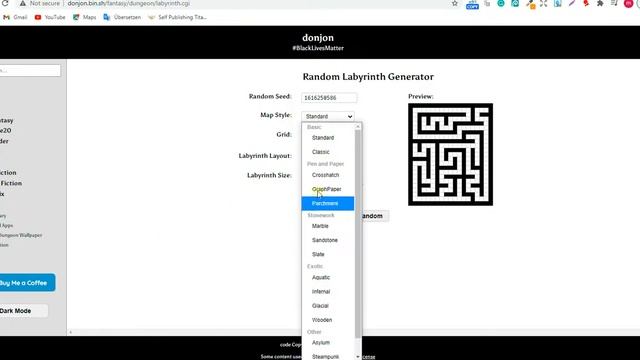The image size is (640, 360).
Task: Open the Dungeon Wallpaper sidebar link
Action: [x=21, y=236]
